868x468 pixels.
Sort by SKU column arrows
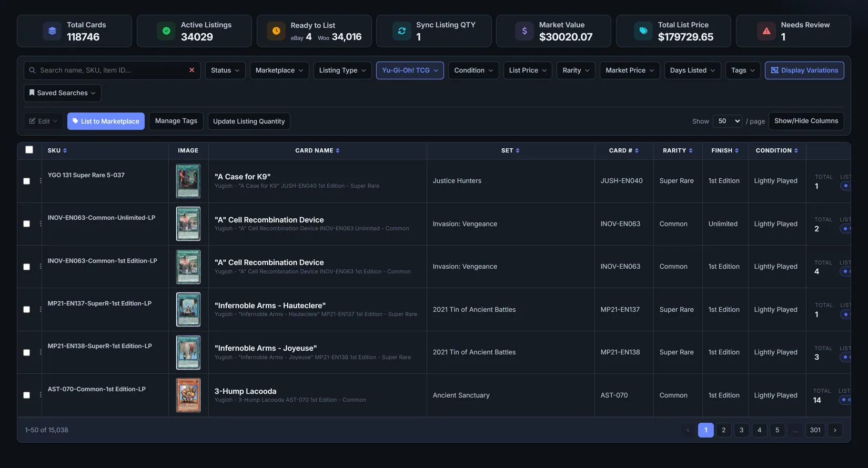click(x=65, y=150)
